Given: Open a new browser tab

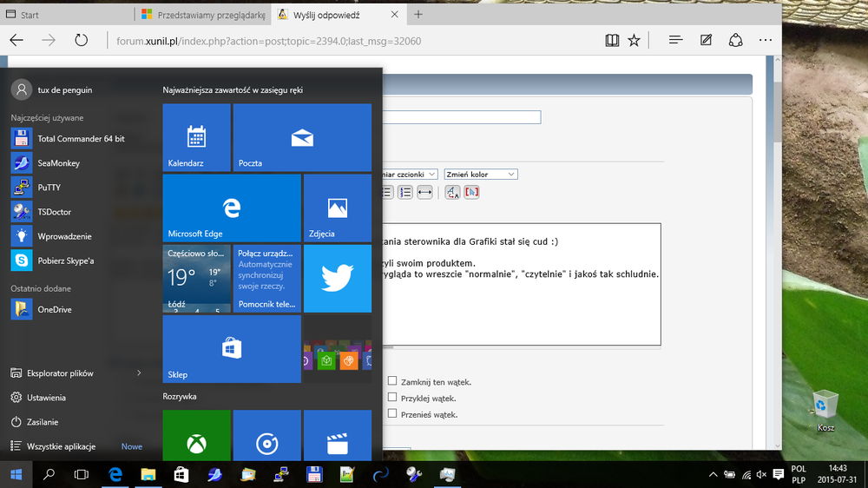Looking at the screenshot, I should coord(418,15).
